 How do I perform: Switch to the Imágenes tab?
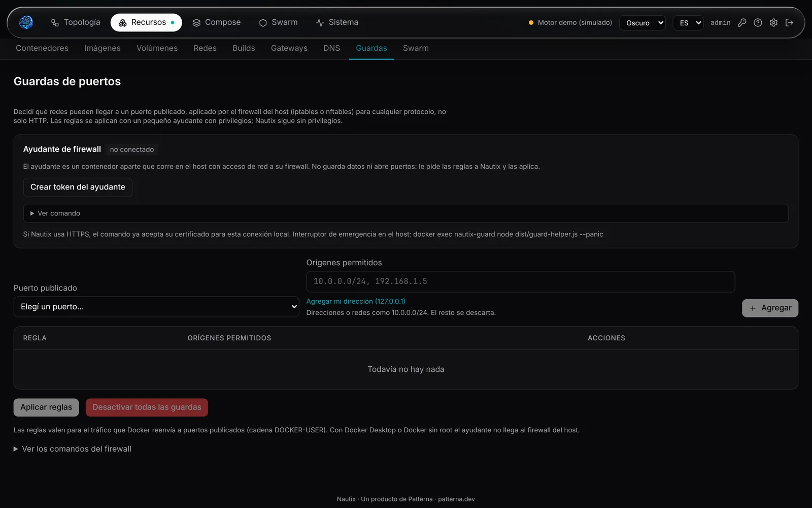[103, 48]
